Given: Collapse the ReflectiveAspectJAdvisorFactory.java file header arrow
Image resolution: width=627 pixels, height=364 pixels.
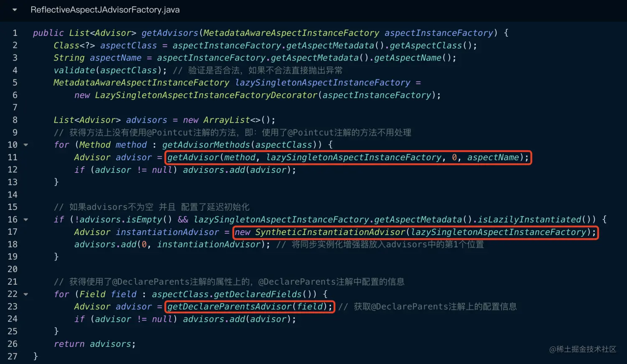Looking at the screenshot, I should pos(15,10).
